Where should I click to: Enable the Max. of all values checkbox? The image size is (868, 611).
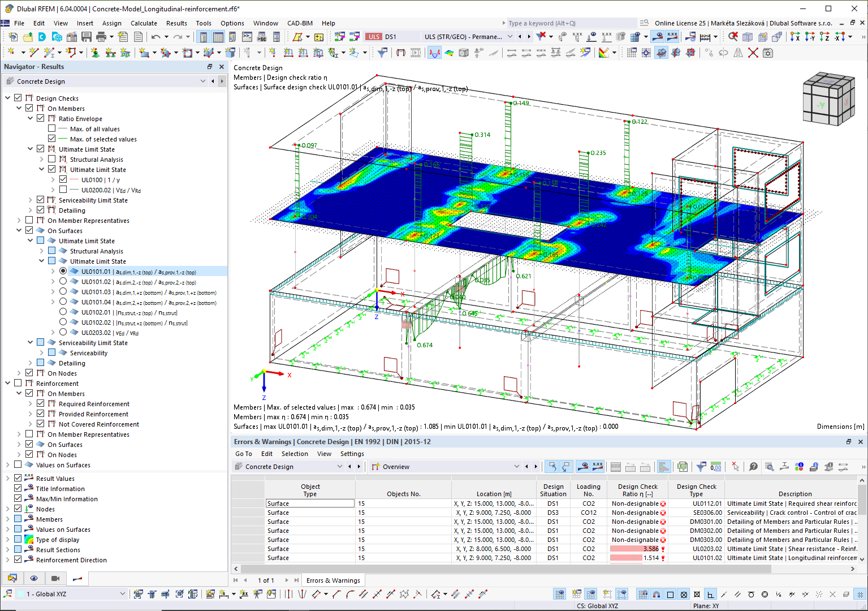[52, 129]
